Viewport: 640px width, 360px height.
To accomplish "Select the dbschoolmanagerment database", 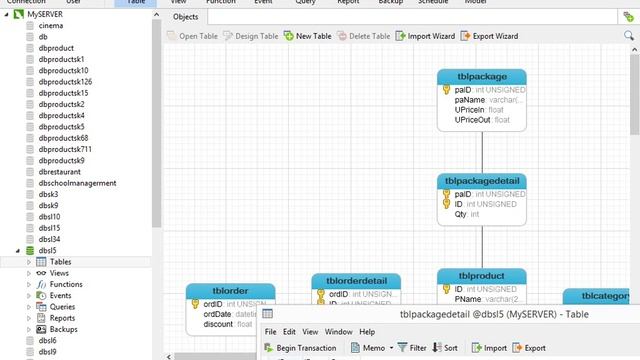I will pos(78,183).
